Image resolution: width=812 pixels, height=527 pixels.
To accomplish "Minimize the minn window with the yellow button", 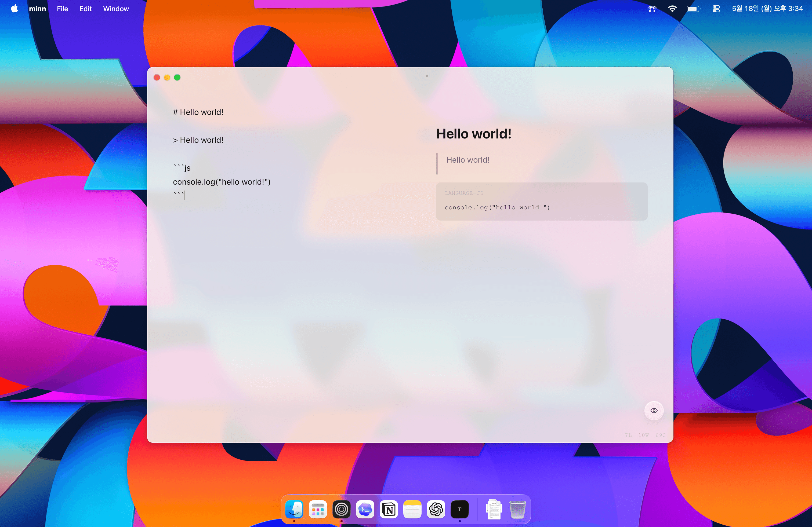I will [x=167, y=77].
